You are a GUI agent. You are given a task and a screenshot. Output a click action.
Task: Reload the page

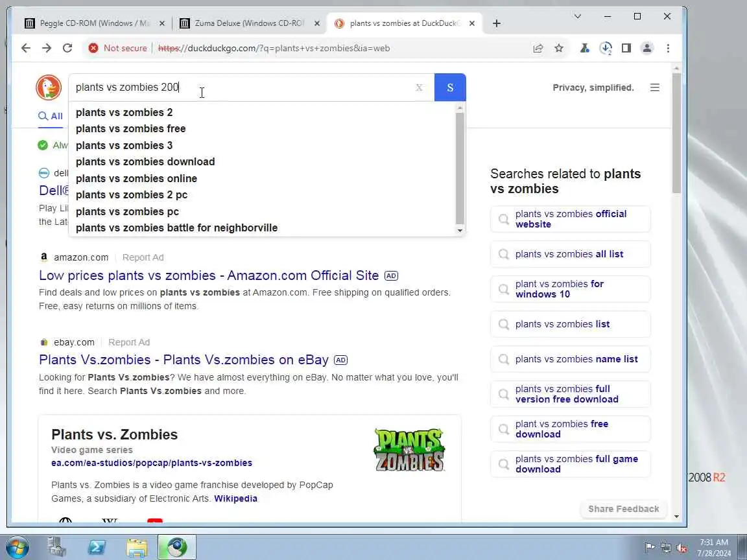tap(67, 48)
